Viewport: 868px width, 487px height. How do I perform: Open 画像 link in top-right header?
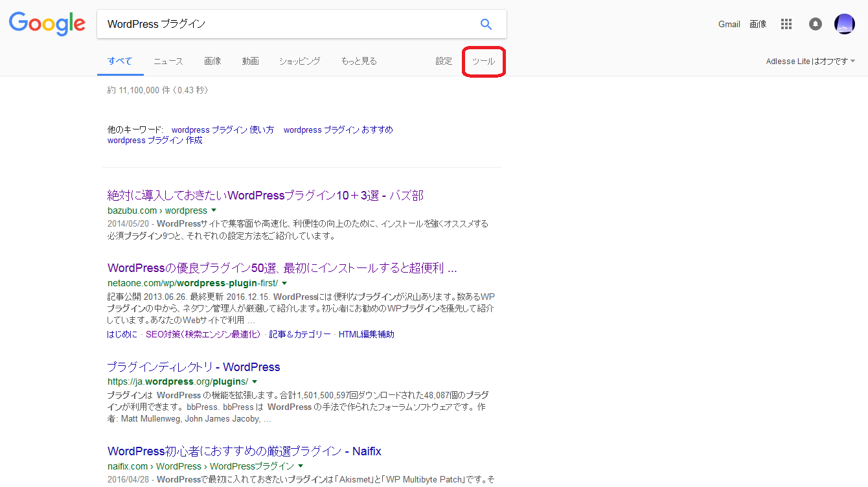[x=758, y=24]
